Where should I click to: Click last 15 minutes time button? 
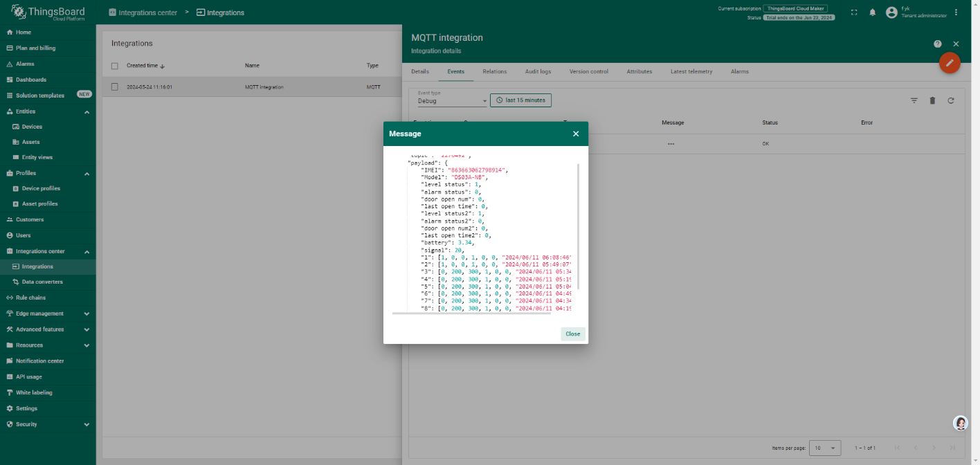coord(520,100)
